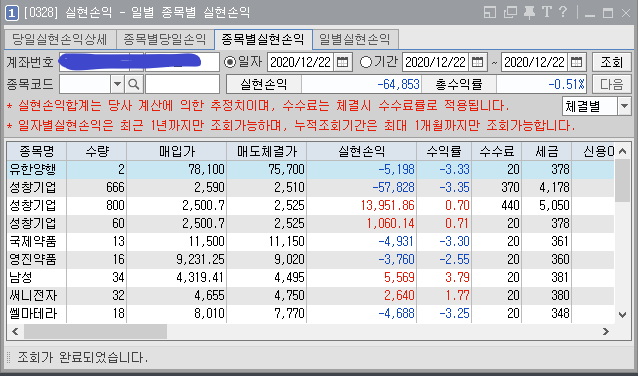Click the 종목명 column header
The image size is (638, 376).
point(37,151)
